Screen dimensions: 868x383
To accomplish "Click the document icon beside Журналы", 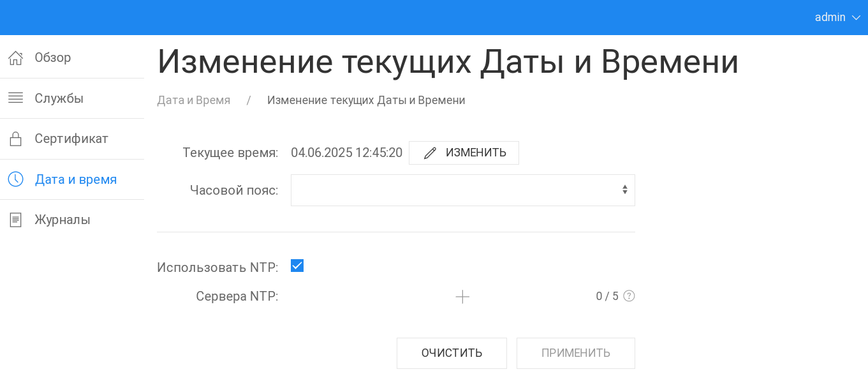I will [x=15, y=220].
